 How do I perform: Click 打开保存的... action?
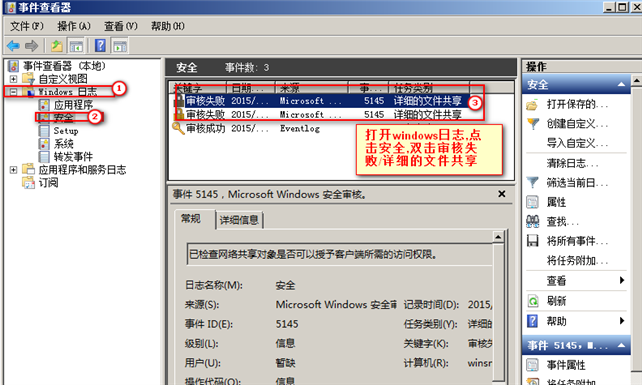(x=577, y=104)
